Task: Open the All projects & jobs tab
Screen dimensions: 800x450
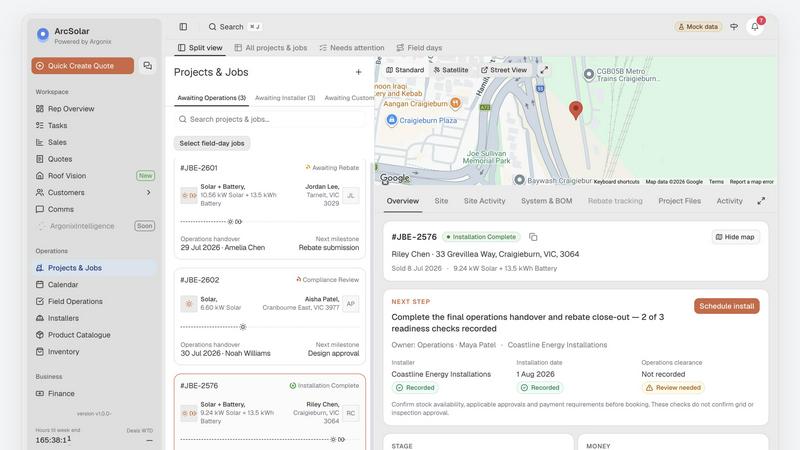Action: (x=271, y=47)
